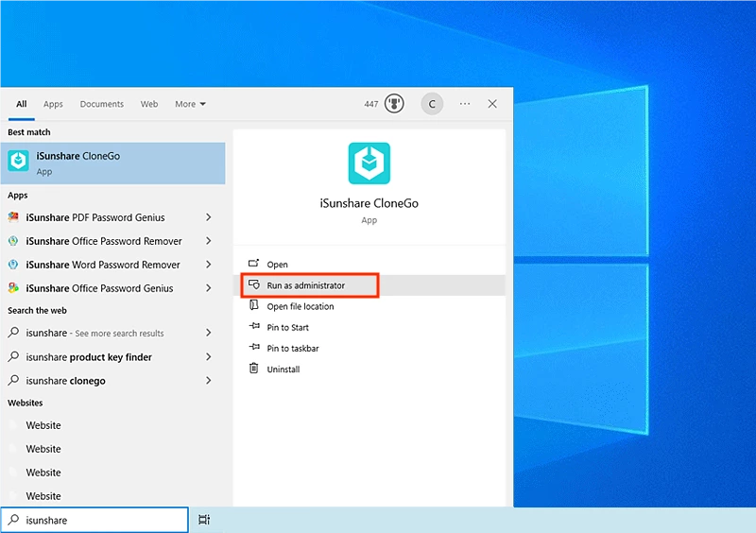The width and height of the screenshot is (756, 533).
Task: Click iSunshare Office Password Genius icon
Action: tap(13, 288)
